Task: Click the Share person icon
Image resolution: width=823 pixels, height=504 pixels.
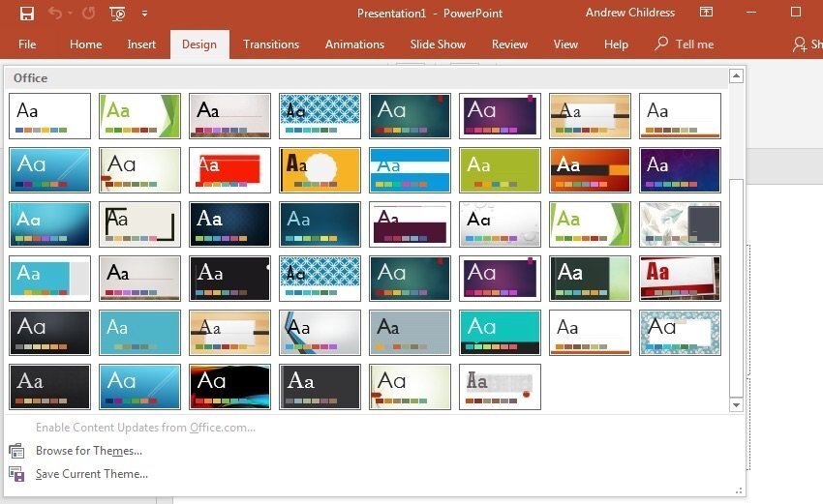Action: point(800,44)
